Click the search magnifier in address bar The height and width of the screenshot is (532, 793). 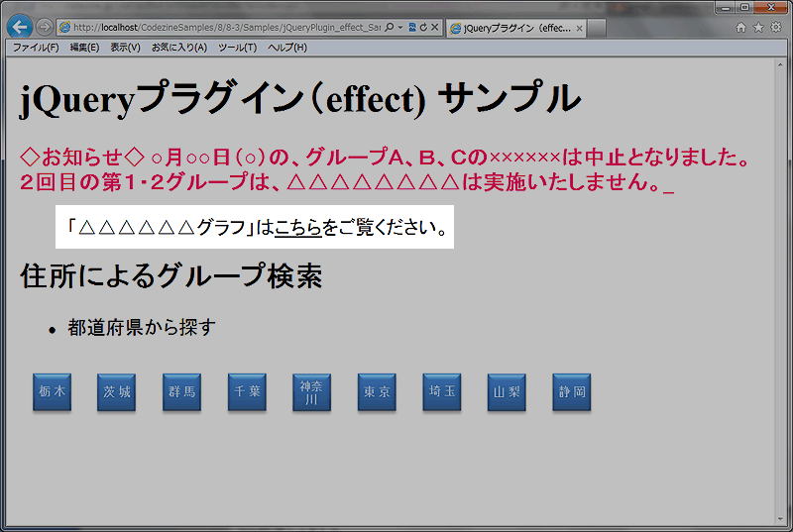pyautogui.click(x=389, y=28)
